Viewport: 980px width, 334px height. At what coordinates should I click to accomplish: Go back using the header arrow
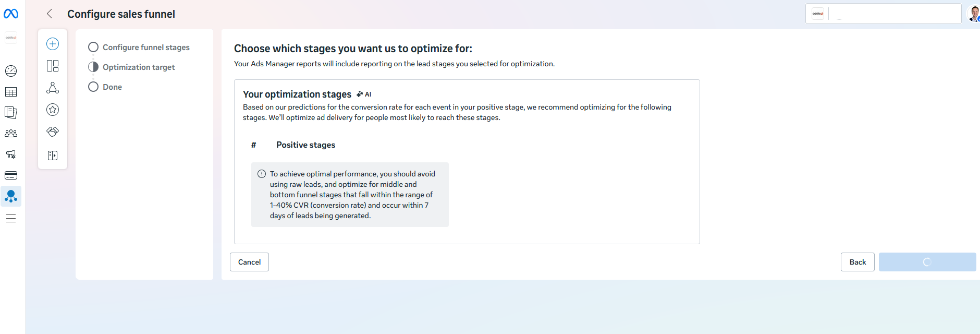(50, 14)
